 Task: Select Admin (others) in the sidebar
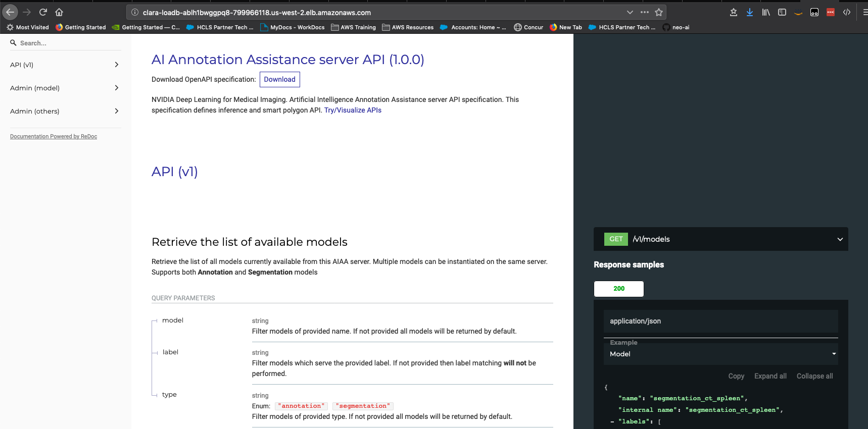coord(35,111)
